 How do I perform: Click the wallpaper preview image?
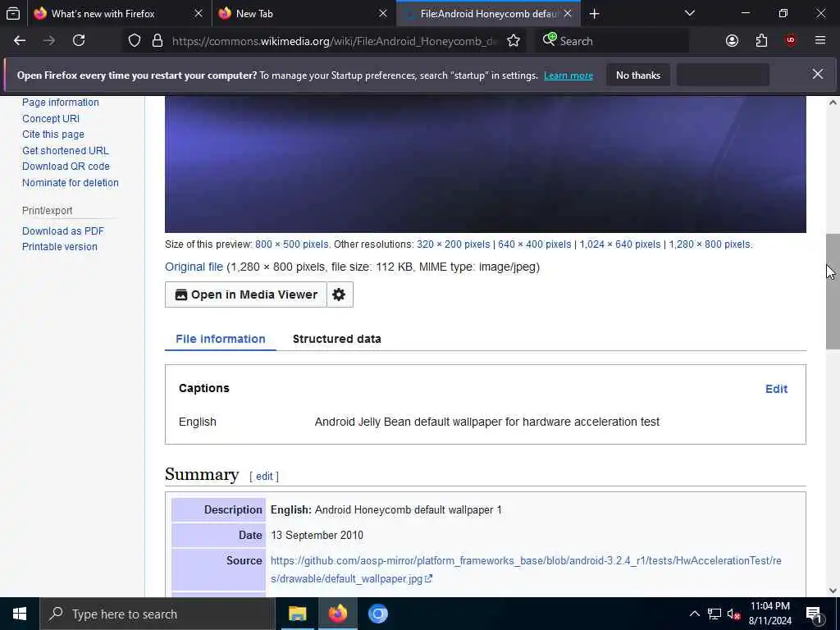[486, 164]
